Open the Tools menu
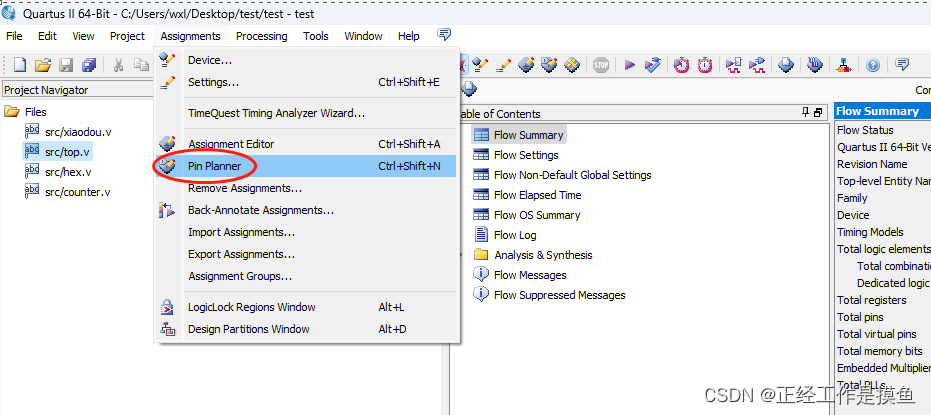 tap(316, 36)
